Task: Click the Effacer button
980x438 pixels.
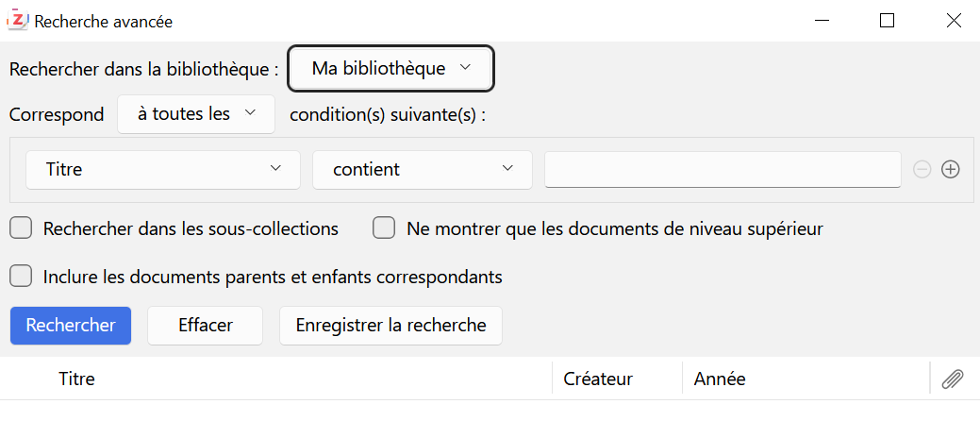Action: pyautogui.click(x=206, y=326)
